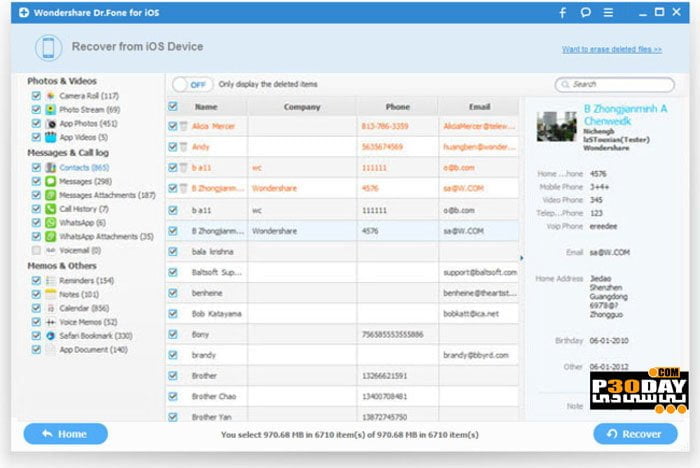Toggle 'Only display the deleted items' switch
Image resolution: width=700 pixels, height=468 pixels.
coord(192,84)
